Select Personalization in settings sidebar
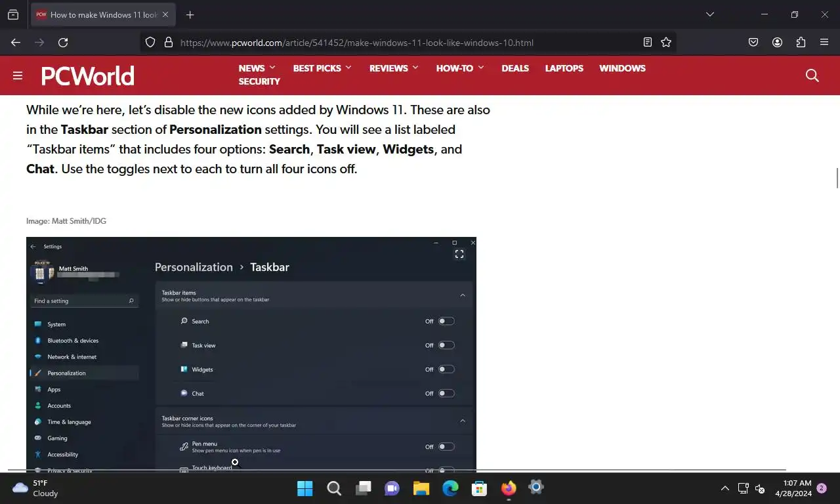Viewport: 840px width, 504px height. (85, 373)
